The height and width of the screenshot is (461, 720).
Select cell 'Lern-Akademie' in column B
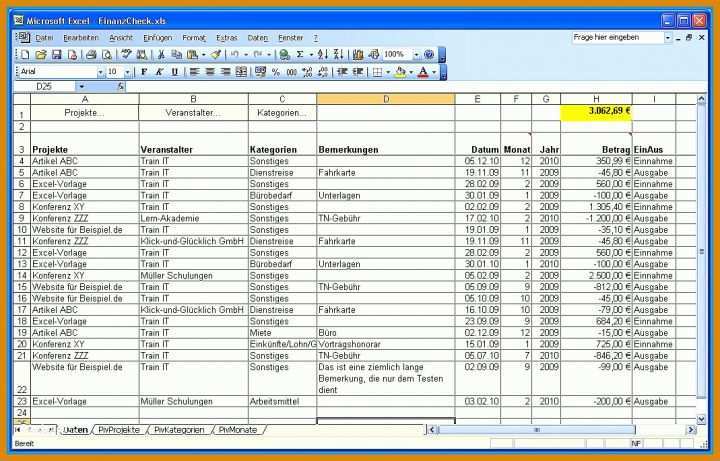click(x=193, y=218)
